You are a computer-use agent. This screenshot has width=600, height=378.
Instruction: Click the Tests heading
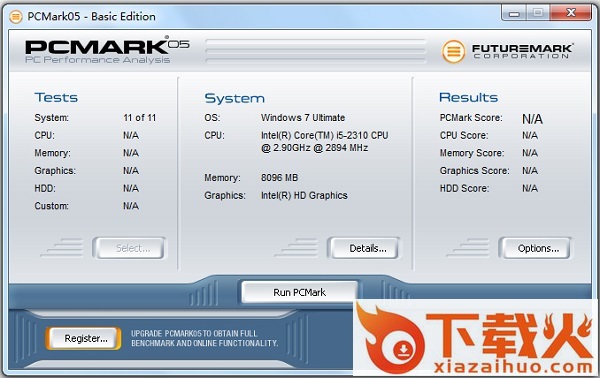tap(56, 98)
